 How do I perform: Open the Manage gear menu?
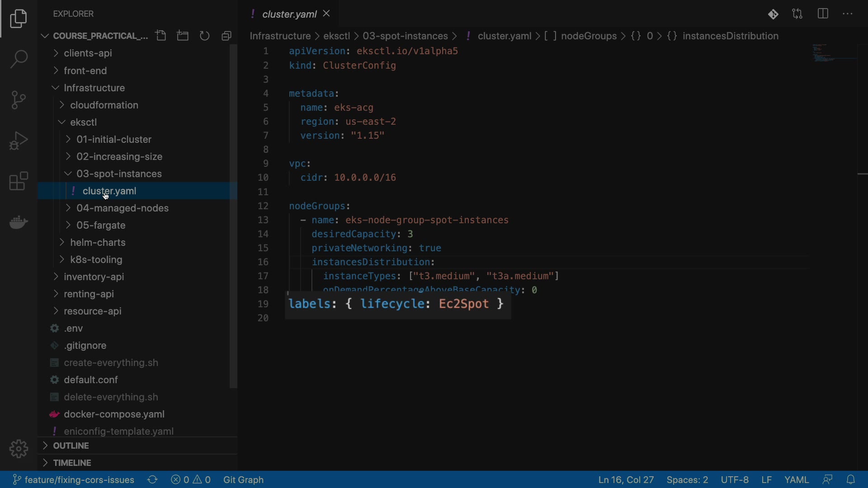[19, 449]
